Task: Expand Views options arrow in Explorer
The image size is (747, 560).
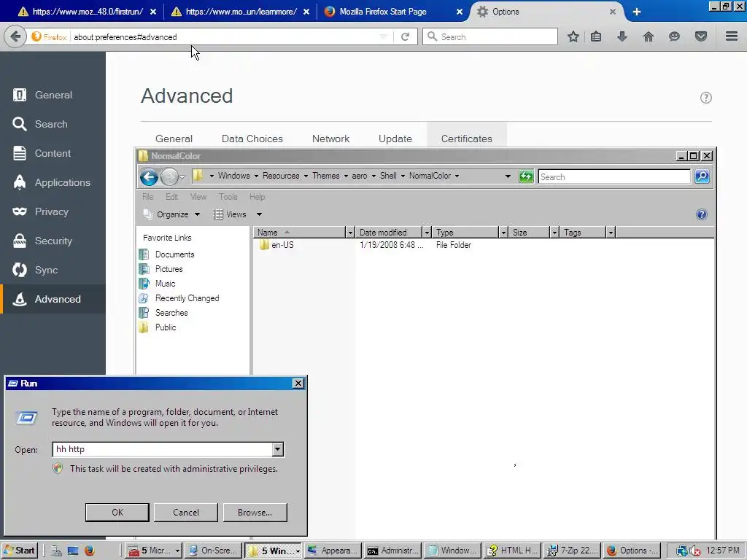Action: click(x=259, y=214)
